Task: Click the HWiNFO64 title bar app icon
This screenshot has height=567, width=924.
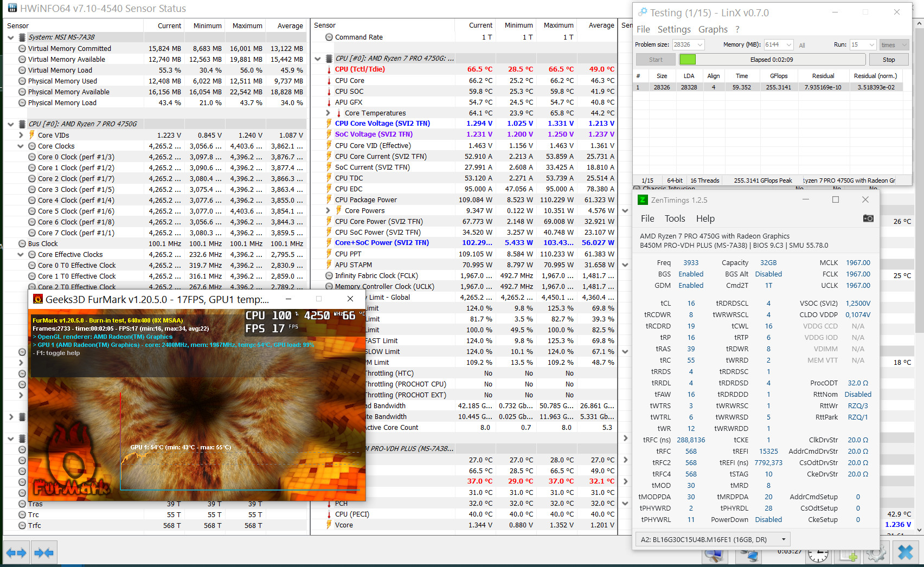Action: (x=12, y=8)
